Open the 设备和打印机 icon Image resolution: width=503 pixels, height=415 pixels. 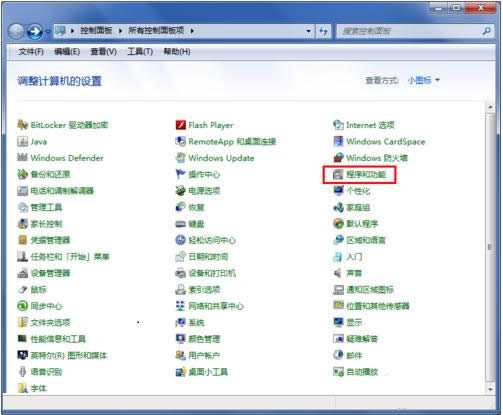180,273
